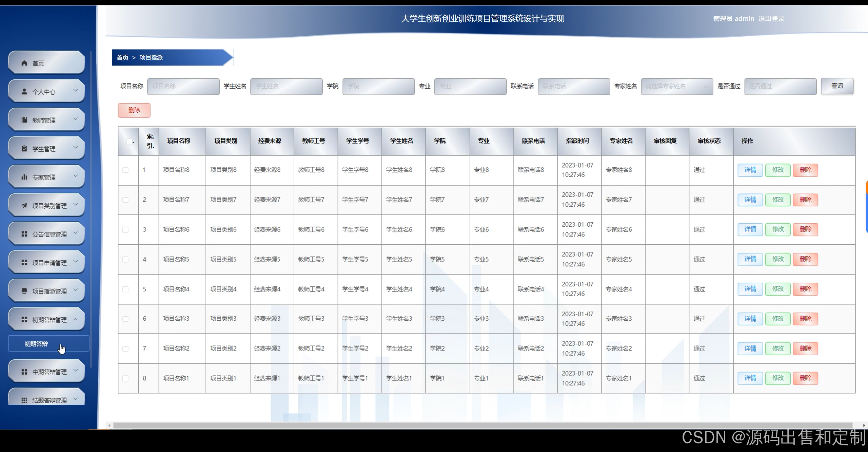Click the 公告信息管理 grid icon

[x=24, y=234]
